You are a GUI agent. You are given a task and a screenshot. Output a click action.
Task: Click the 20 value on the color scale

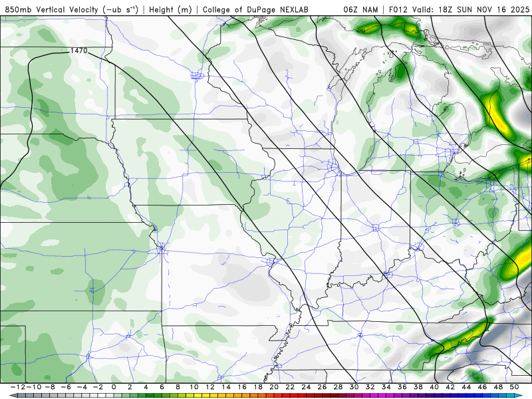274,387
